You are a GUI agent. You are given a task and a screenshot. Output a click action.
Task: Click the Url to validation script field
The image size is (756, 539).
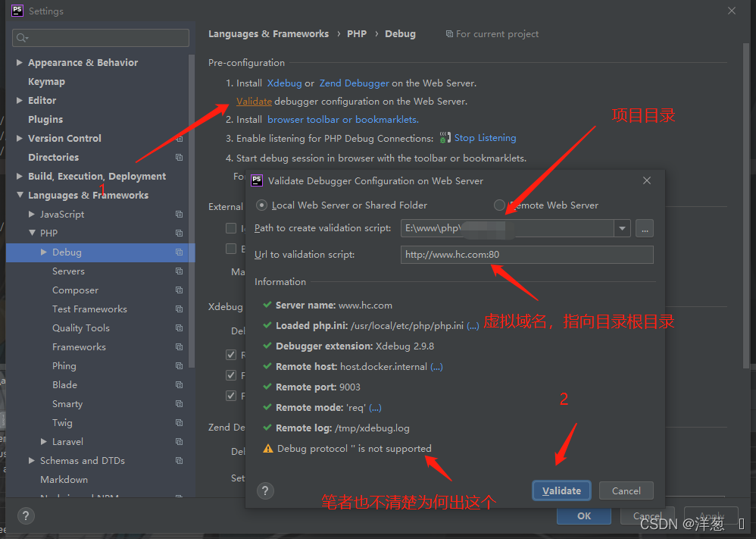527,254
